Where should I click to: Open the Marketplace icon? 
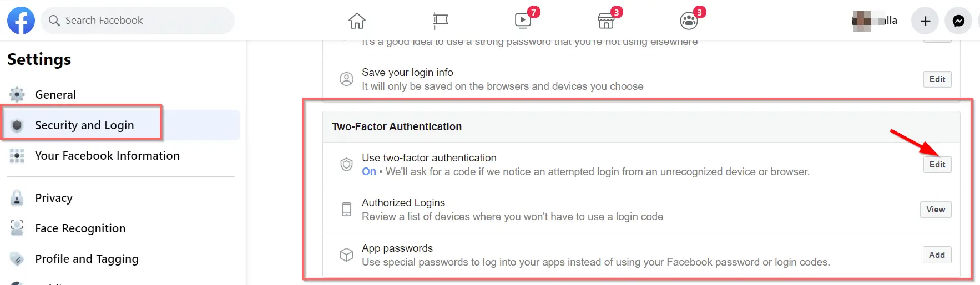(606, 21)
